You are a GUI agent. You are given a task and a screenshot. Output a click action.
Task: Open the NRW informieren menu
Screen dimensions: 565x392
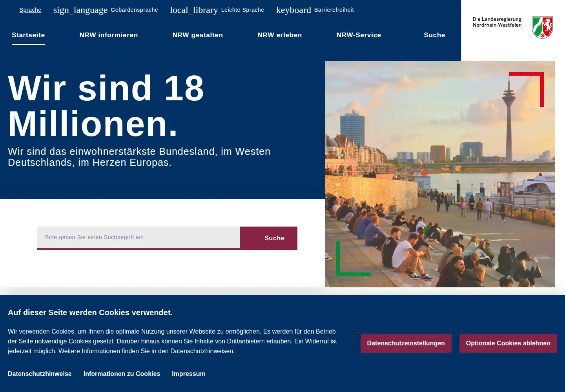point(109,35)
